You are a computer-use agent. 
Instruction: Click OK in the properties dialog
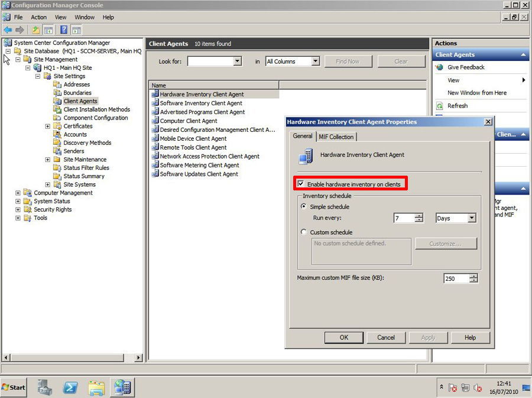(343, 337)
